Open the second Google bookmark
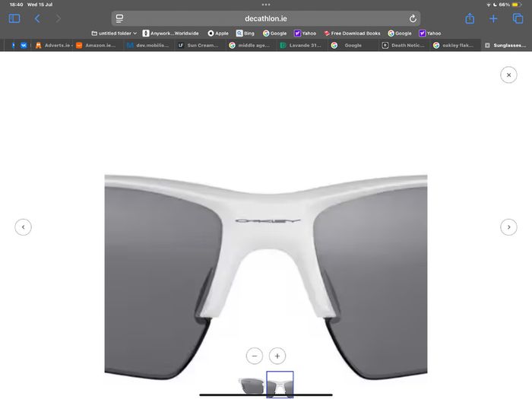The height and width of the screenshot is (399, 532). [400, 33]
